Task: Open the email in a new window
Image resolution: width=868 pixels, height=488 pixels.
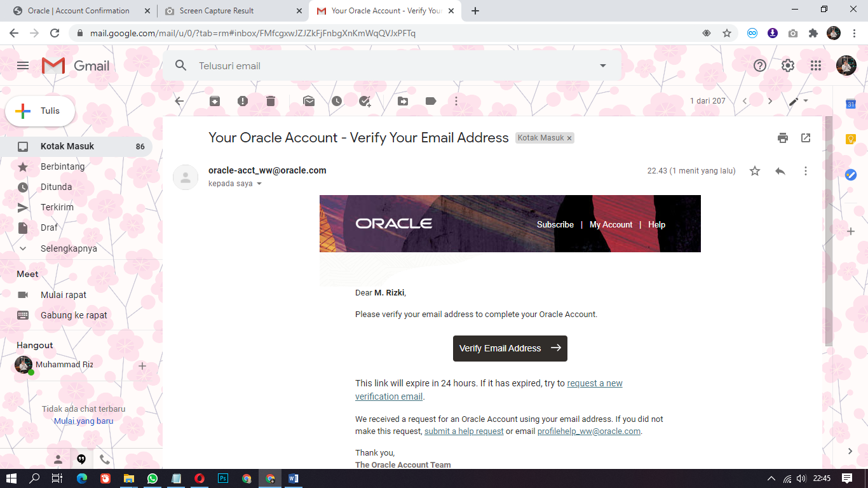Action: click(x=806, y=138)
